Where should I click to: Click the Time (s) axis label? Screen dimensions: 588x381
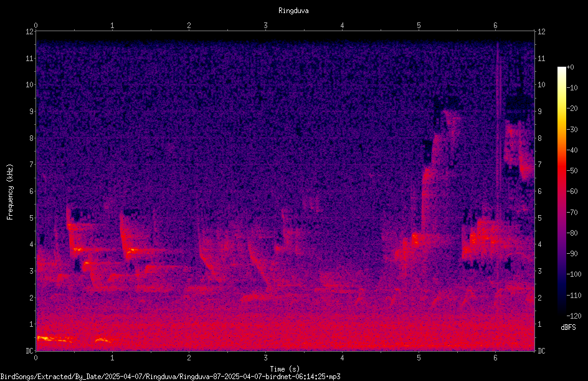(285, 369)
